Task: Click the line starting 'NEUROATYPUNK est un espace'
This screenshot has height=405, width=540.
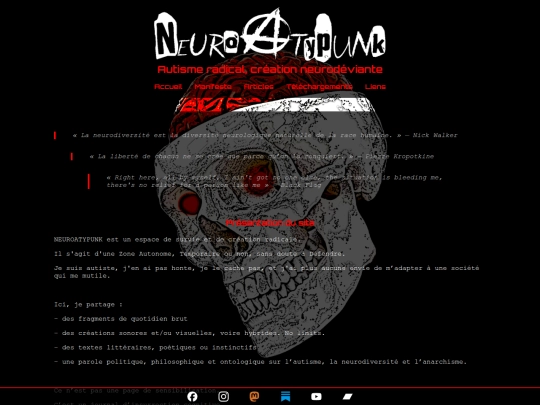Action: click(177, 239)
